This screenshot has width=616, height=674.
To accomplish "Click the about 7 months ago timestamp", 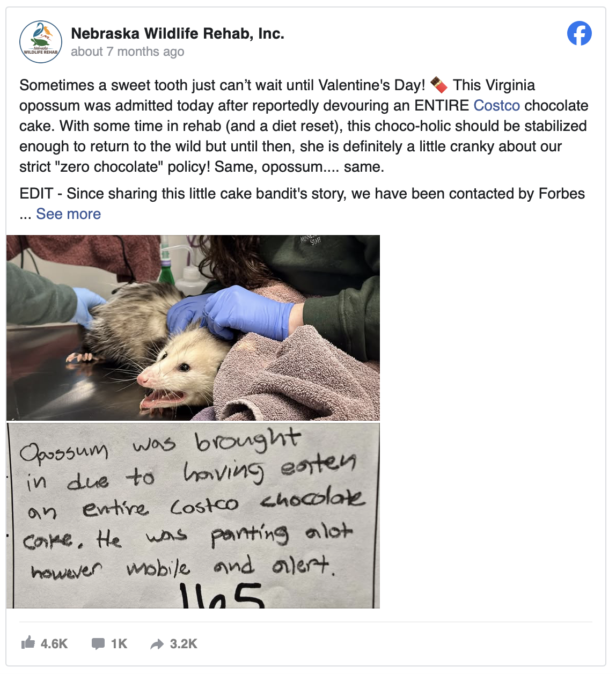I will click(x=128, y=52).
